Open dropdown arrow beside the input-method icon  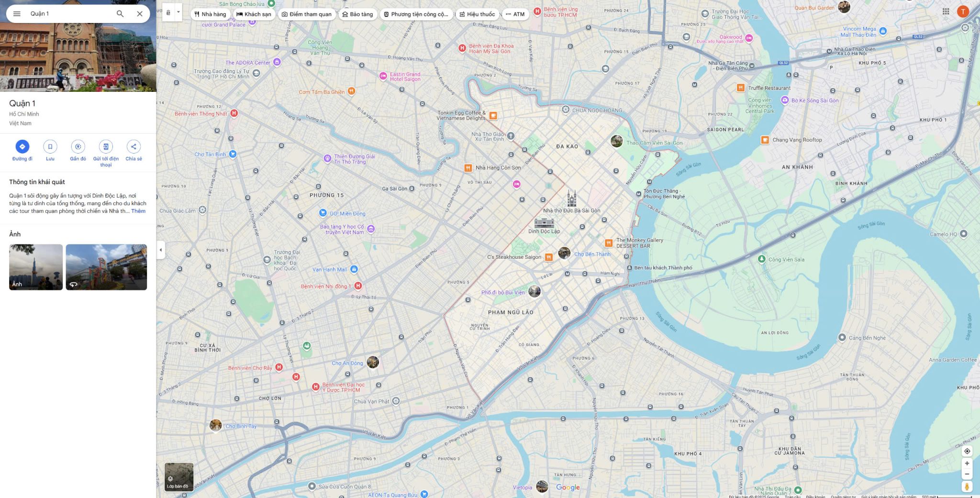(178, 12)
